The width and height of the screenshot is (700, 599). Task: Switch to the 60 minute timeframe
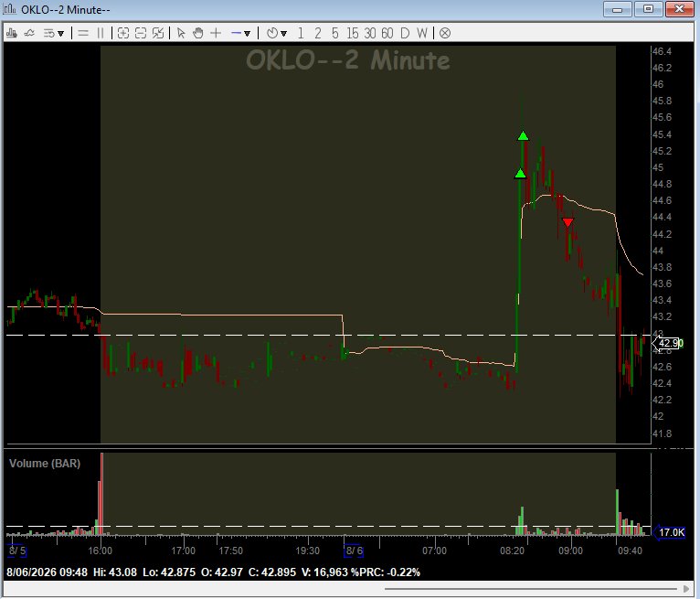click(387, 33)
